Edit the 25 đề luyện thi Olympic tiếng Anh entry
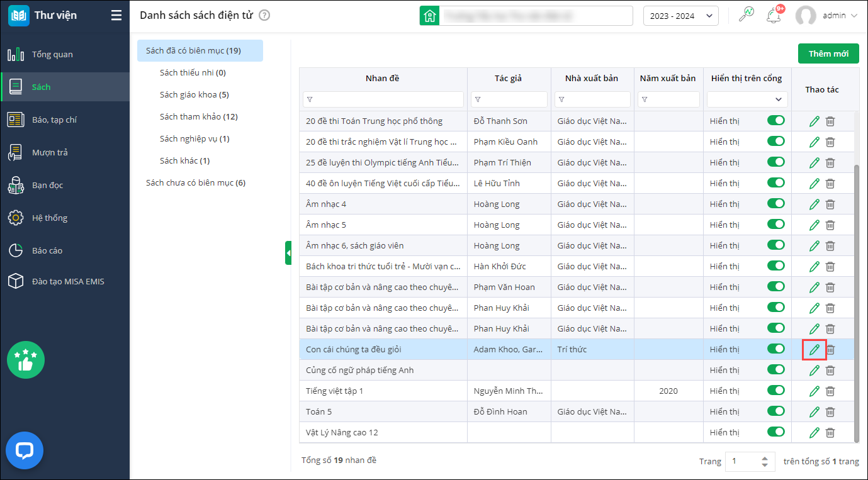Screen dimensions: 868x480 point(814,163)
